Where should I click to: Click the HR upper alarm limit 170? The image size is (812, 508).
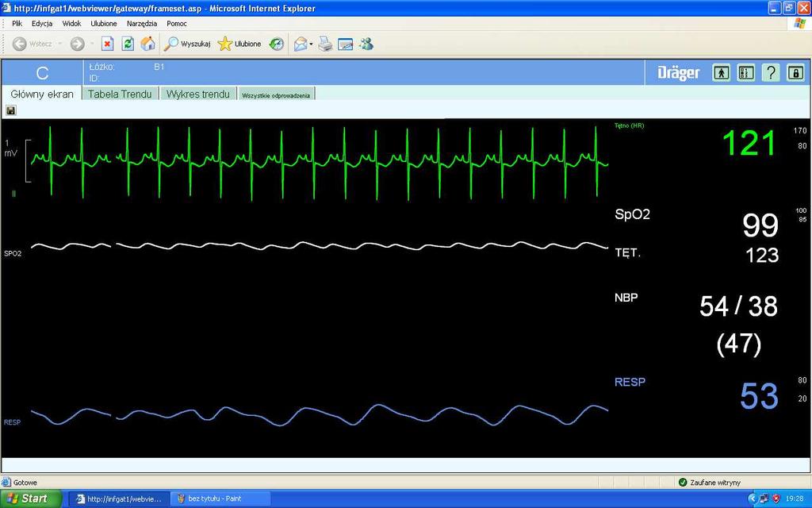[x=800, y=131]
